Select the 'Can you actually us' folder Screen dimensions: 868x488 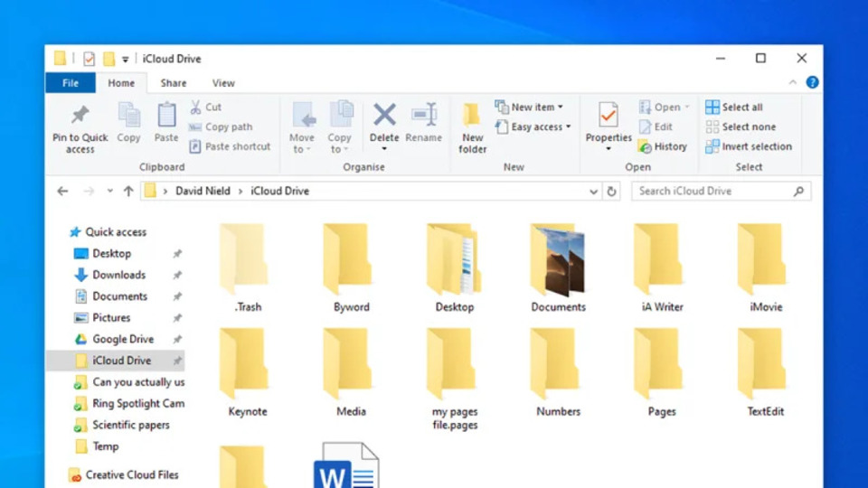129,382
